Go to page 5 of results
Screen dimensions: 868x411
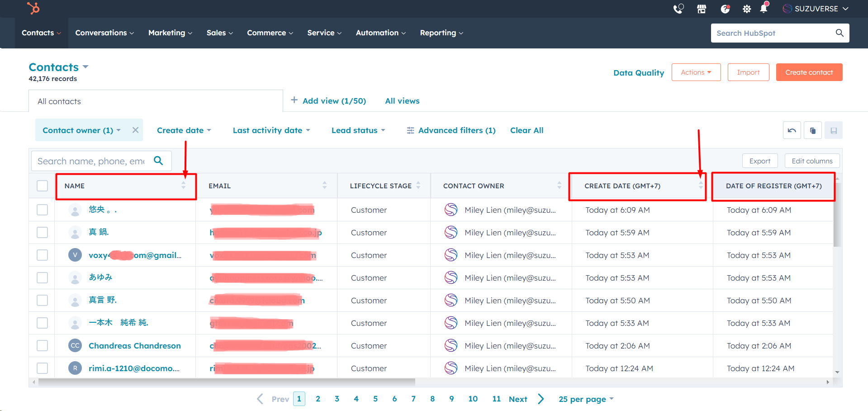click(375, 399)
